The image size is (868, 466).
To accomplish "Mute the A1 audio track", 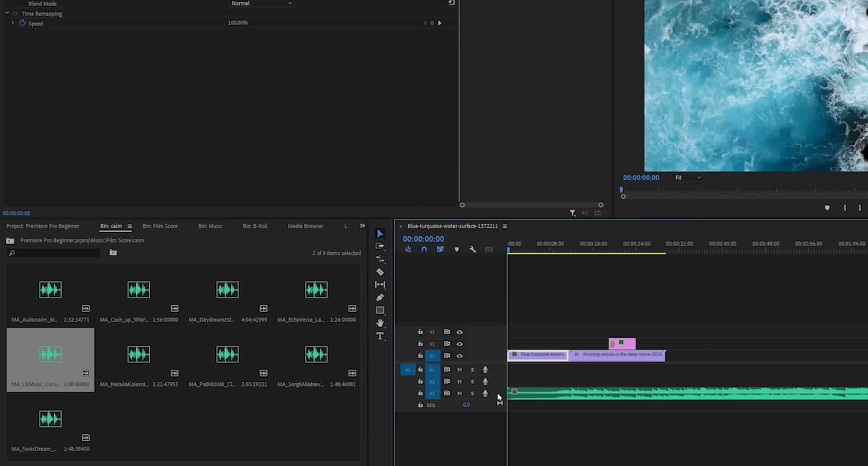I will pyautogui.click(x=459, y=370).
